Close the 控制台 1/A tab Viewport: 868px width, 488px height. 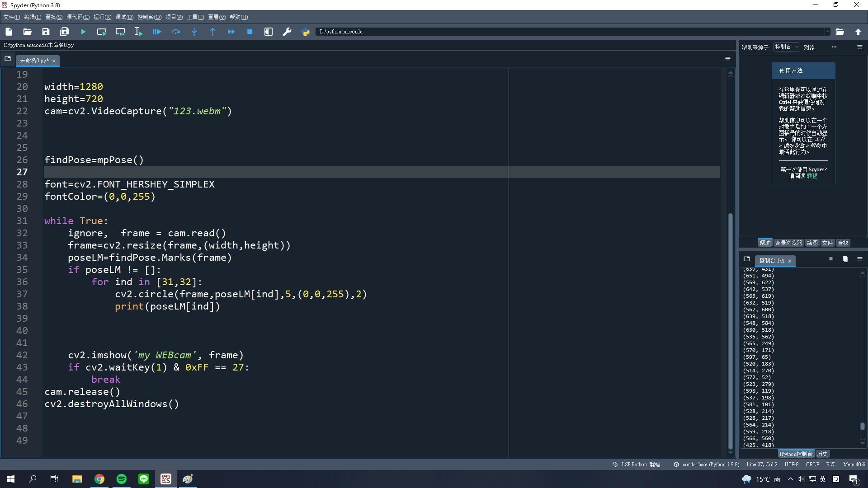(790, 261)
